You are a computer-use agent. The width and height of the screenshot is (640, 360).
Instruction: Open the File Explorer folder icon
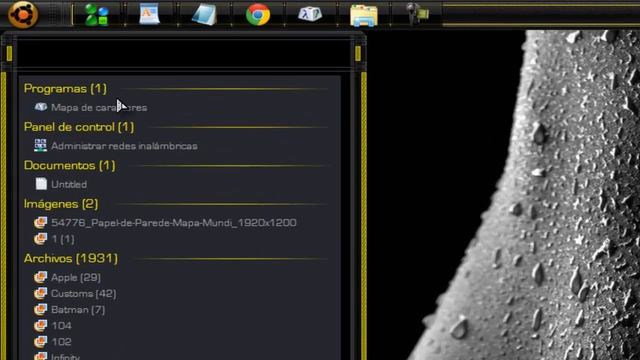(364, 16)
